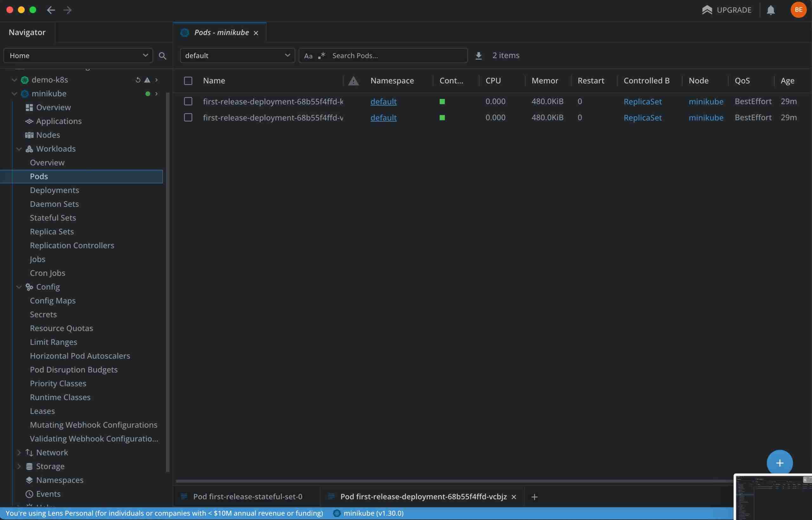Add a new bottom panel tab

tap(534, 497)
